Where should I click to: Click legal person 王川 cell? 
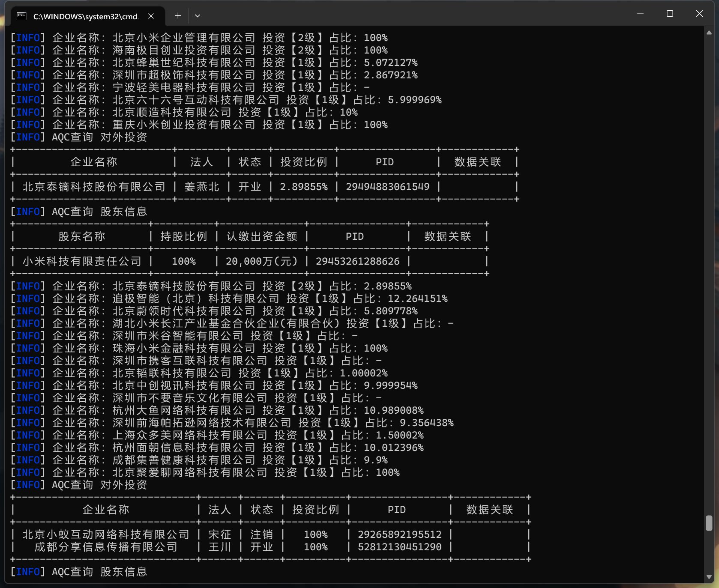(219, 547)
